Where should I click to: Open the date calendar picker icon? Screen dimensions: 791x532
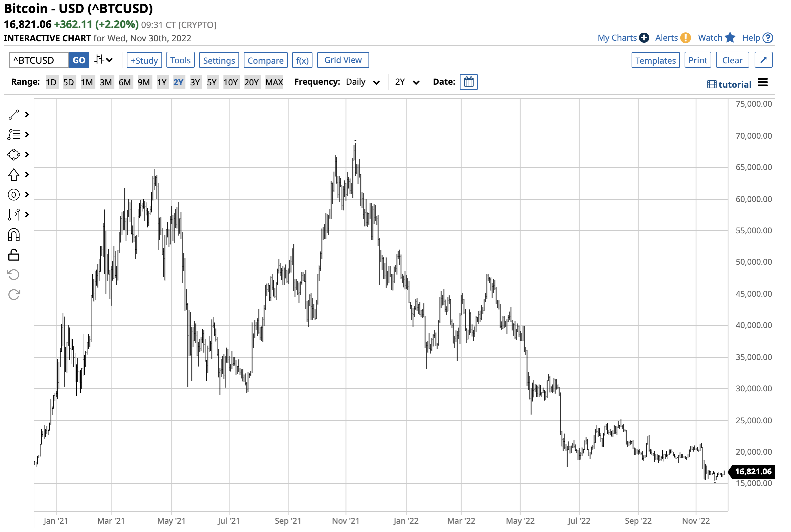tap(469, 82)
